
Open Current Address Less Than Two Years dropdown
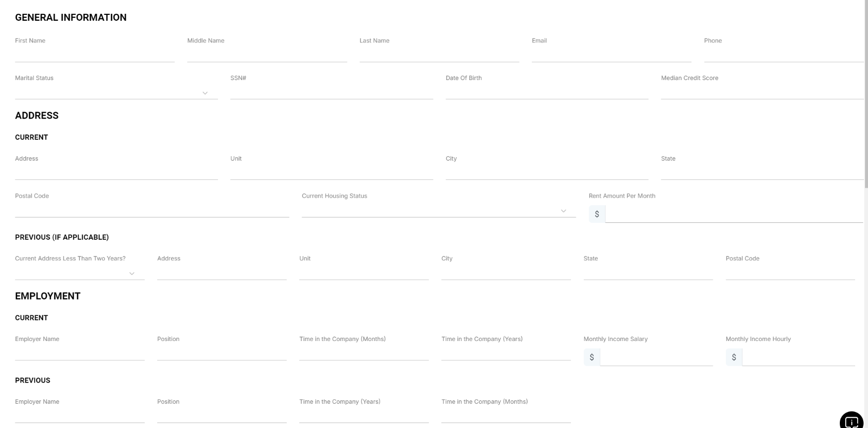tap(80, 273)
